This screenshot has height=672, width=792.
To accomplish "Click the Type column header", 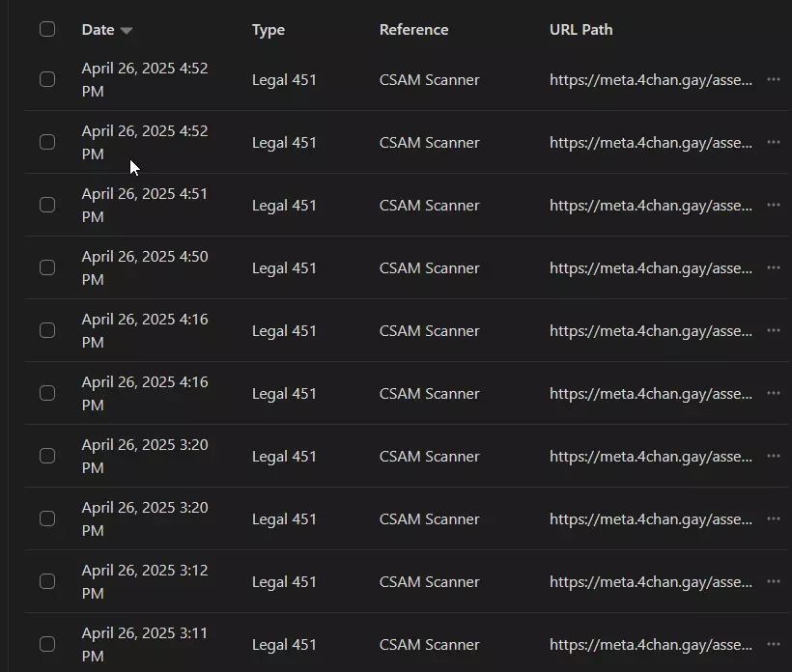I will click(269, 30).
